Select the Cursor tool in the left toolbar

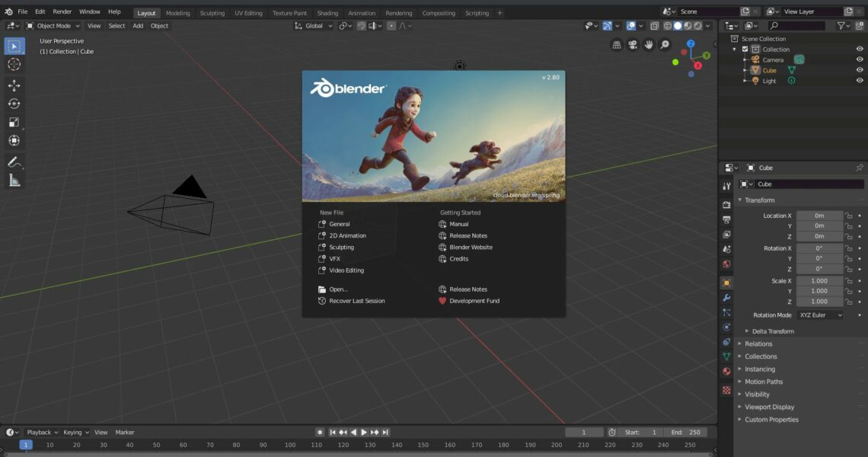pyautogui.click(x=14, y=64)
